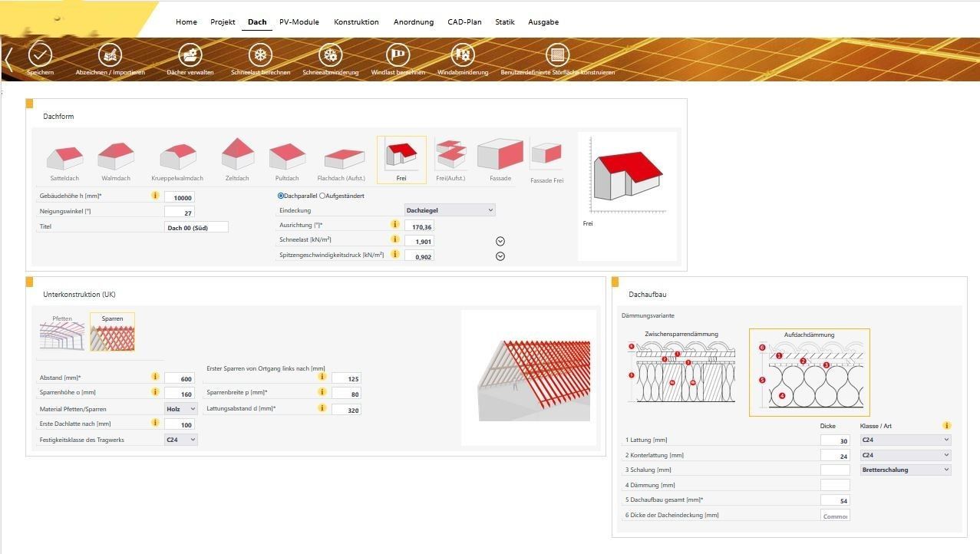This screenshot has width=980, height=554.
Task: Click Benutzerdefinierte Störfläche konstruieren icon
Action: point(558,54)
